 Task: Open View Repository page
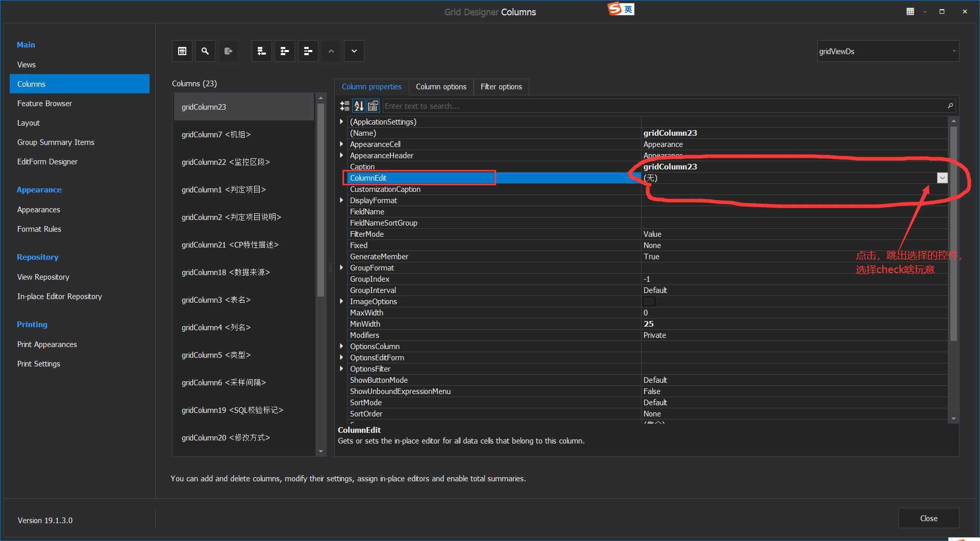click(x=79, y=277)
